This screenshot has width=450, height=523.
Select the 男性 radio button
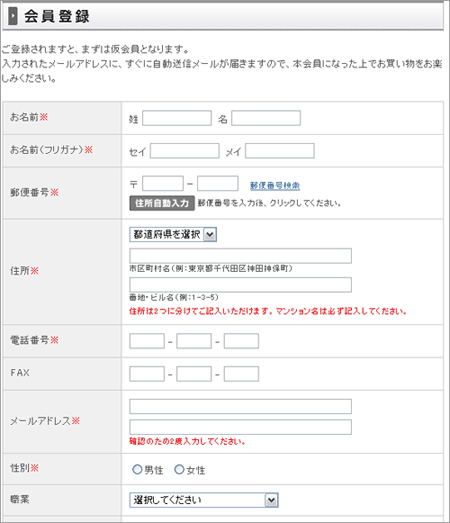click(x=137, y=469)
